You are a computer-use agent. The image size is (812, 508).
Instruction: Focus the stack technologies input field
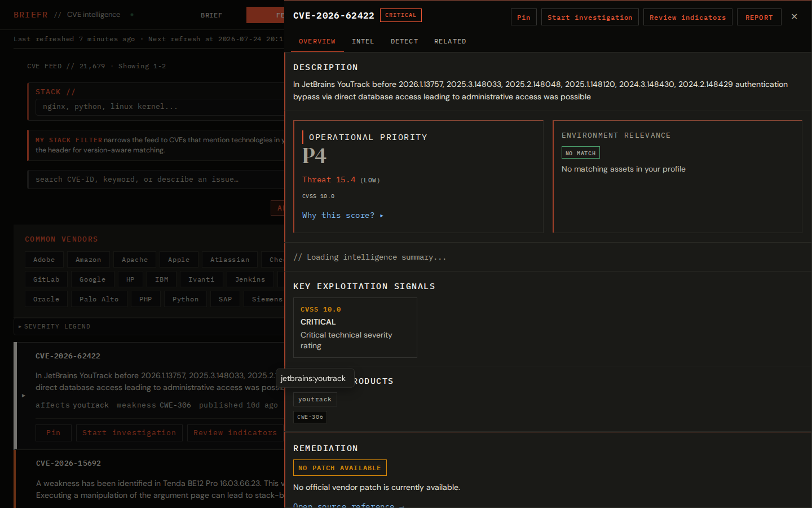[x=160, y=107]
